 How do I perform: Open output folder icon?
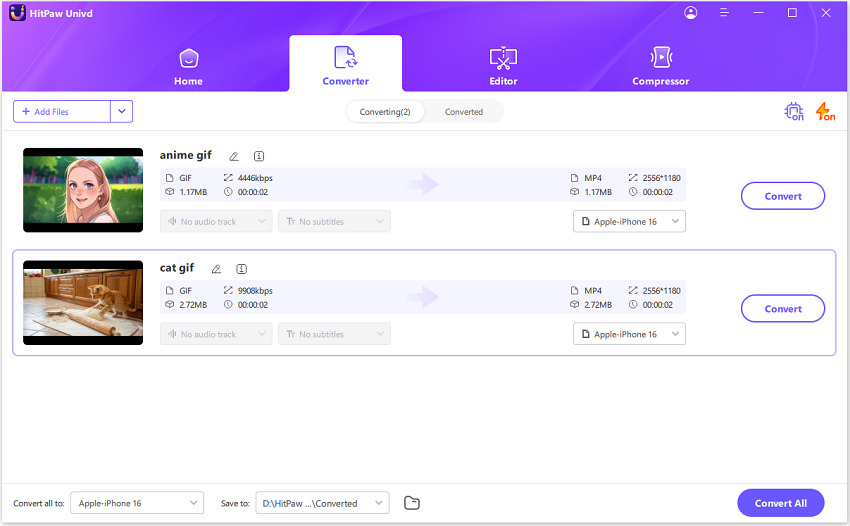[412, 503]
